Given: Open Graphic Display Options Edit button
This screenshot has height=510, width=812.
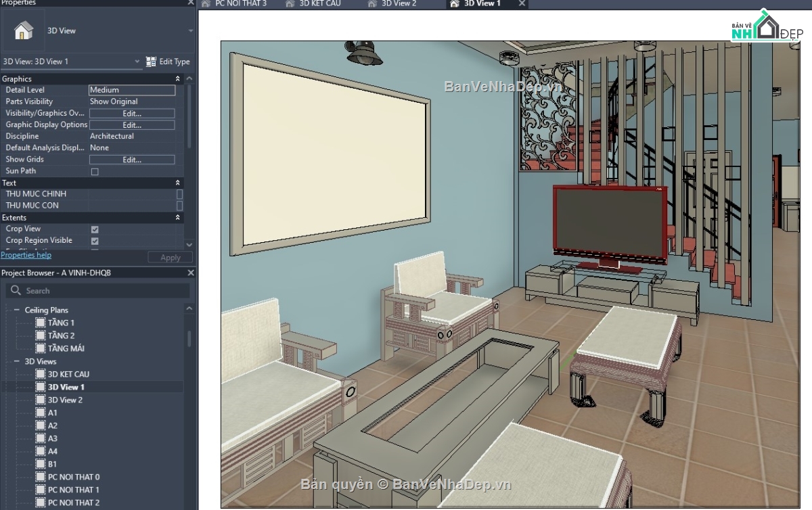Looking at the screenshot, I should [132, 125].
